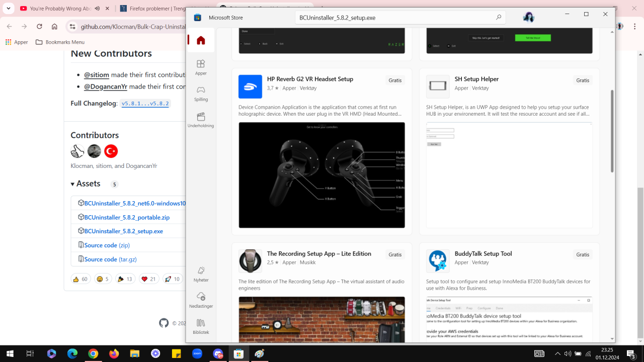Click the user profile avatar in Store
This screenshot has height=362, width=644.
click(528, 18)
